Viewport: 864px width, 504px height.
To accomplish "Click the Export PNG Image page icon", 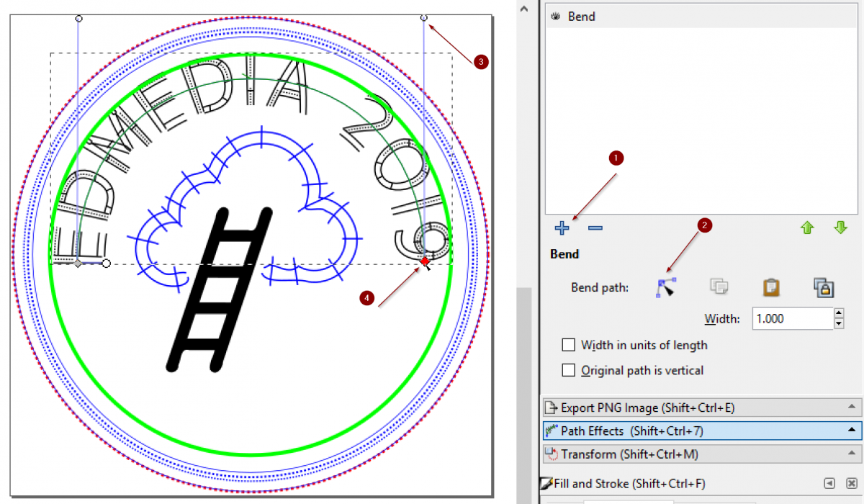I will tap(552, 408).
